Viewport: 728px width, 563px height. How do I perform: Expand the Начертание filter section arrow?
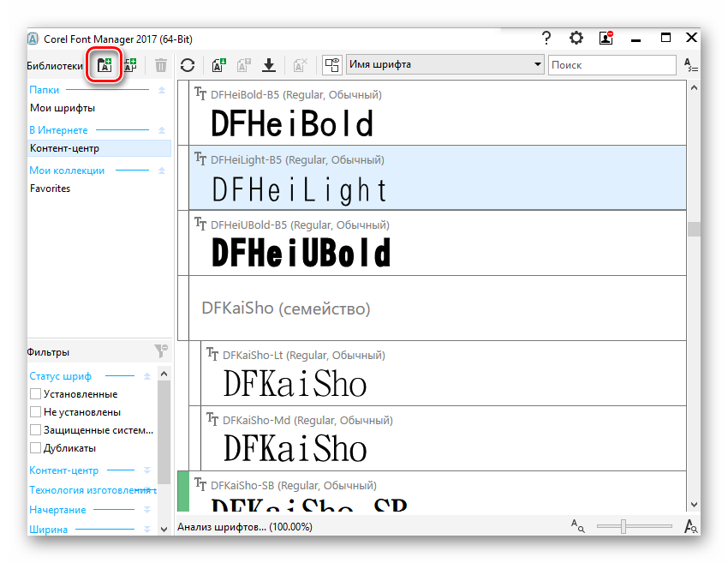tap(147, 510)
